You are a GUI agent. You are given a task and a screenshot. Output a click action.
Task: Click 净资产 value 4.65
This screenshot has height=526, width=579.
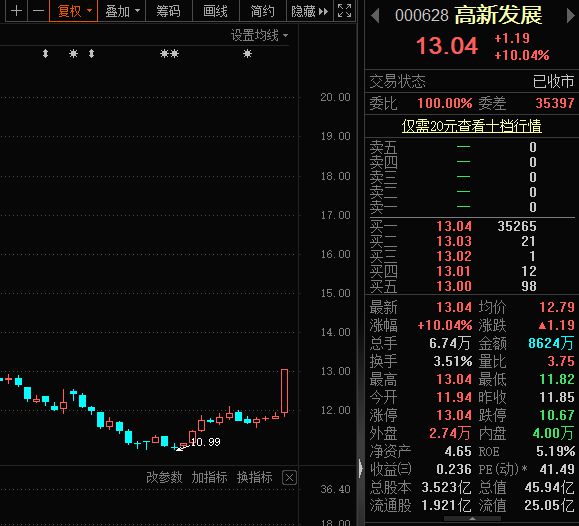click(458, 451)
